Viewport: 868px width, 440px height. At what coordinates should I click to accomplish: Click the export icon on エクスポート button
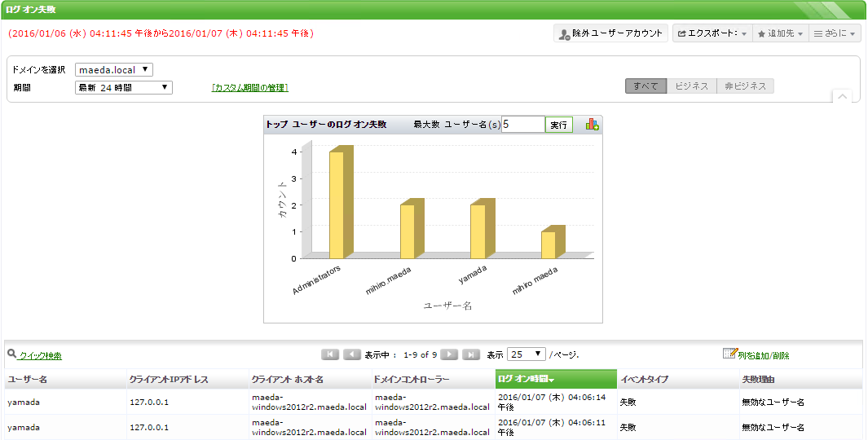(x=682, y=33)
